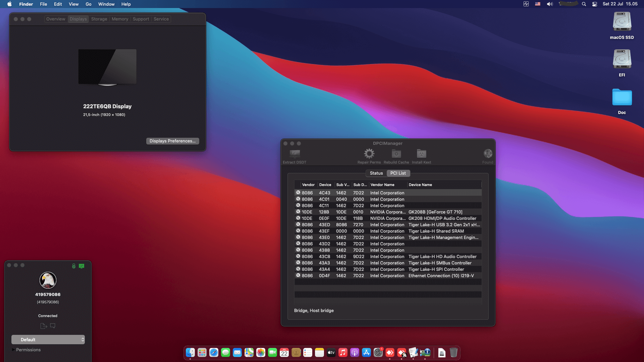
Task: Click lookup icon for Ethernet Connection I219-V row
Action: [298, 276]
